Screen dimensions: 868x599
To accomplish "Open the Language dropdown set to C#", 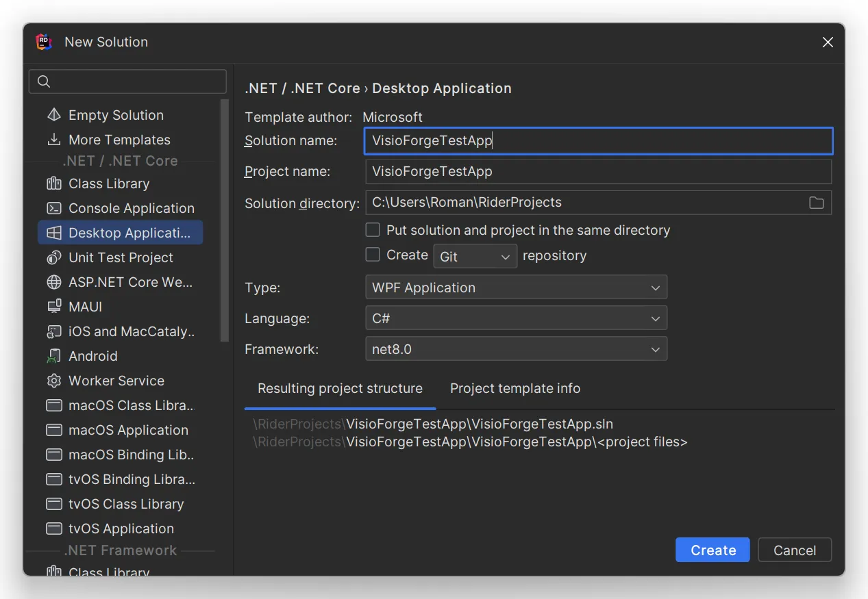I will [x=516, y=318].
